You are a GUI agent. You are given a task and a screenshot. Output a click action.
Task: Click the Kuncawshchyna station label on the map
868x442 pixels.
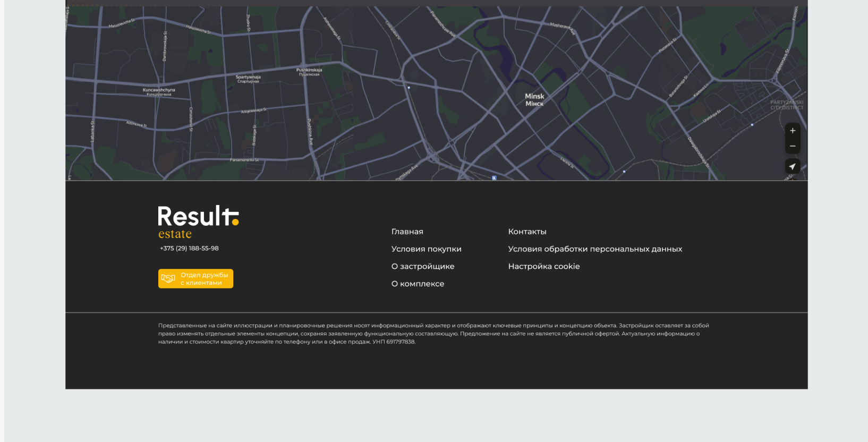pyautogui.click(x=159, y=92)
